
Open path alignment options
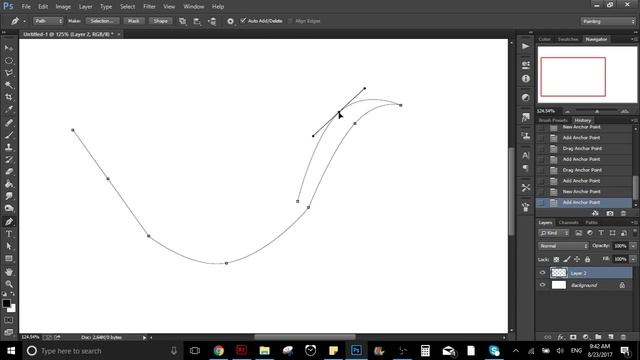pyautogui.click(x=197, y=21)
